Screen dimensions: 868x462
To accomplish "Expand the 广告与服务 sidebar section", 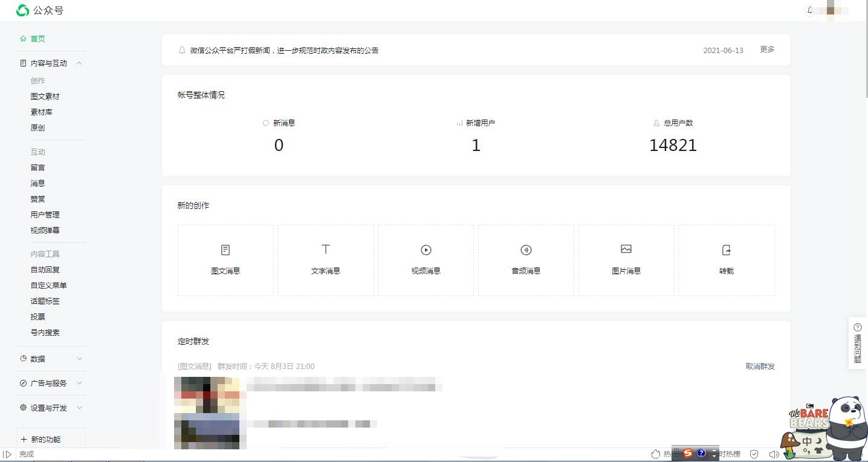I will [79, 383].
